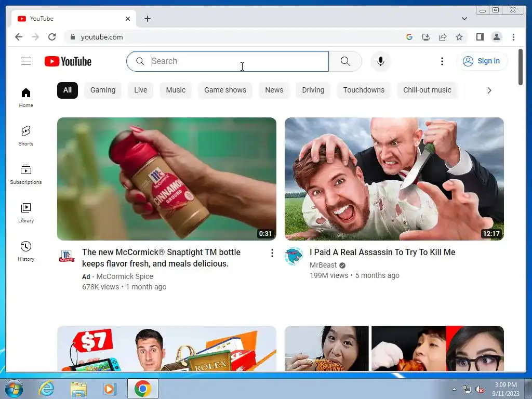This screenshot has width=532, height=399.
Task: Click the magnifier search button
Action: [345, 61]
